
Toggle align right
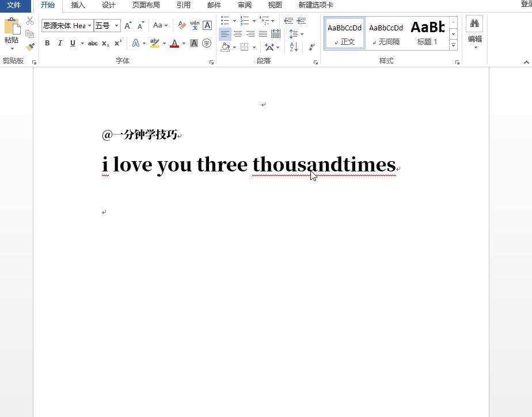click(250, 34)
